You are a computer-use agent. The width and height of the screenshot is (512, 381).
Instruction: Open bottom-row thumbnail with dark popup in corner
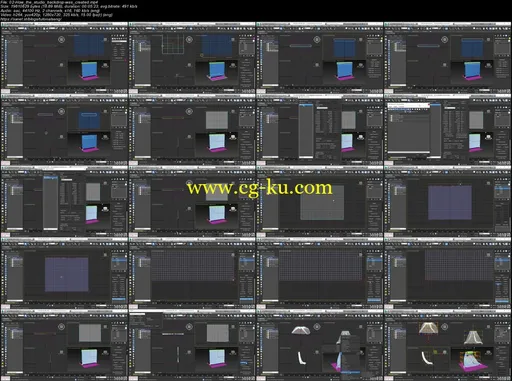tap(192, 345)
